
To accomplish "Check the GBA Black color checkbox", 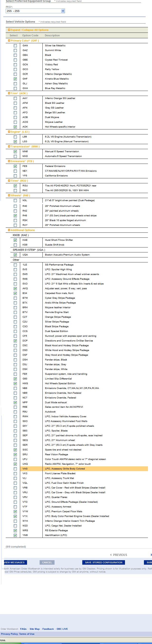I will (x=15, y=55).
